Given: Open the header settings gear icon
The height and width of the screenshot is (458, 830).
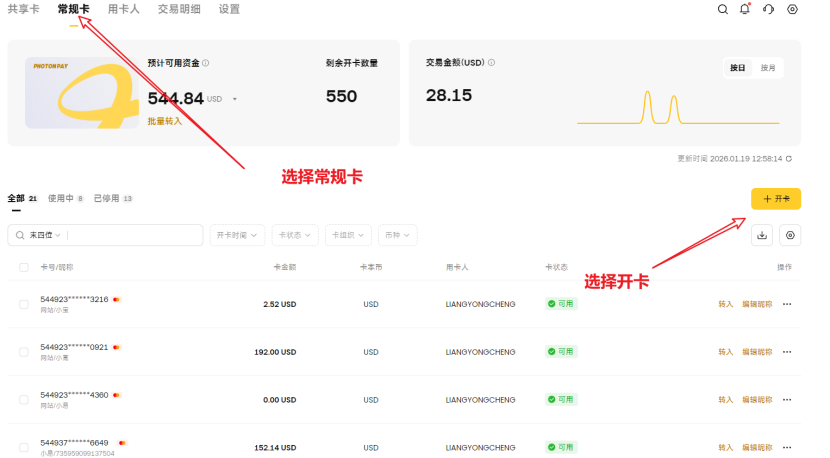Looking at the screenshot, I should (792, 9).
